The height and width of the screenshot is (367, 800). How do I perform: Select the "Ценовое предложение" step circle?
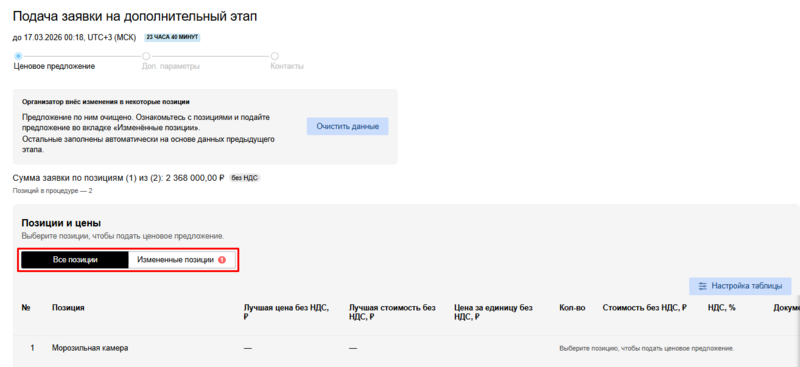pyautogui.click(x=18, y=56)
